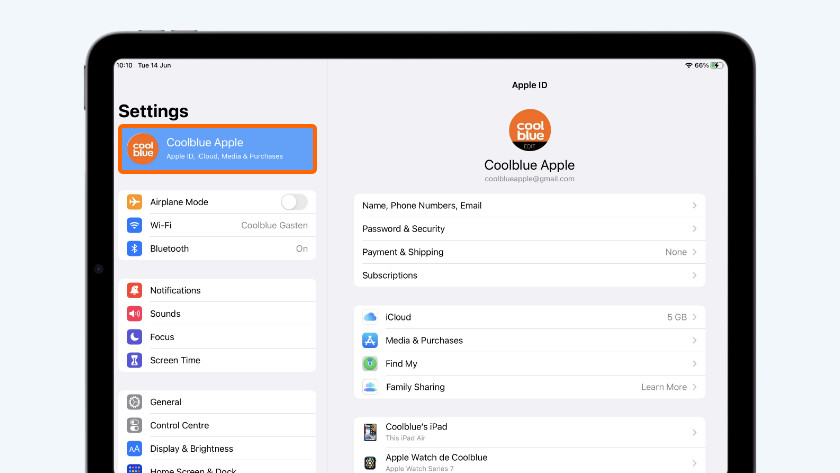Open Bluetooth settings
This screenshot has width=840, height=473.
[217, 249]
